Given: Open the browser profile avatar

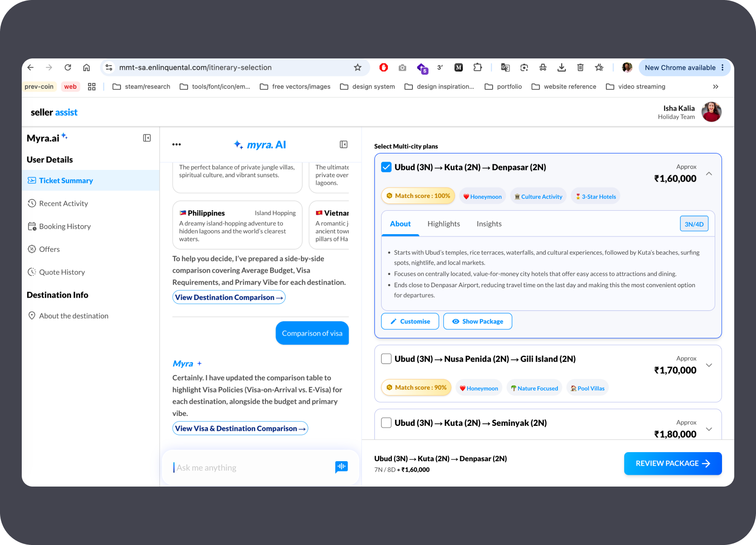Looking at the screenshot, I should (x=627, y=68).
